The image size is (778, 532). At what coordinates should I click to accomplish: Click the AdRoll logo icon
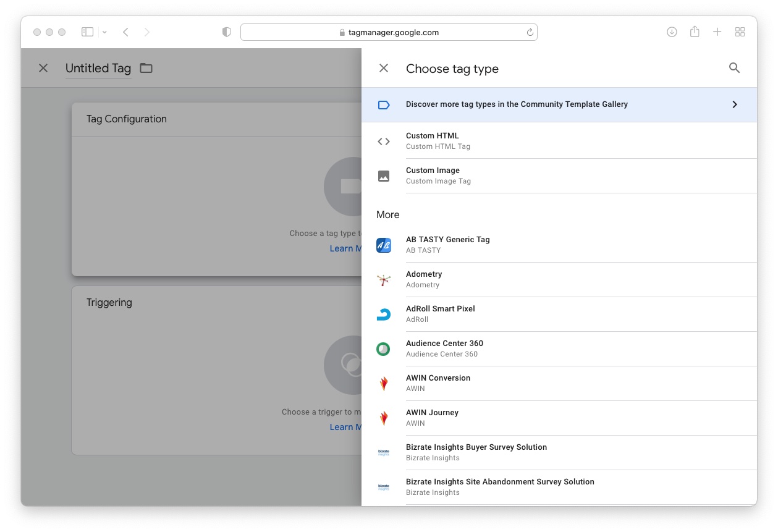[x=384, y=315]
